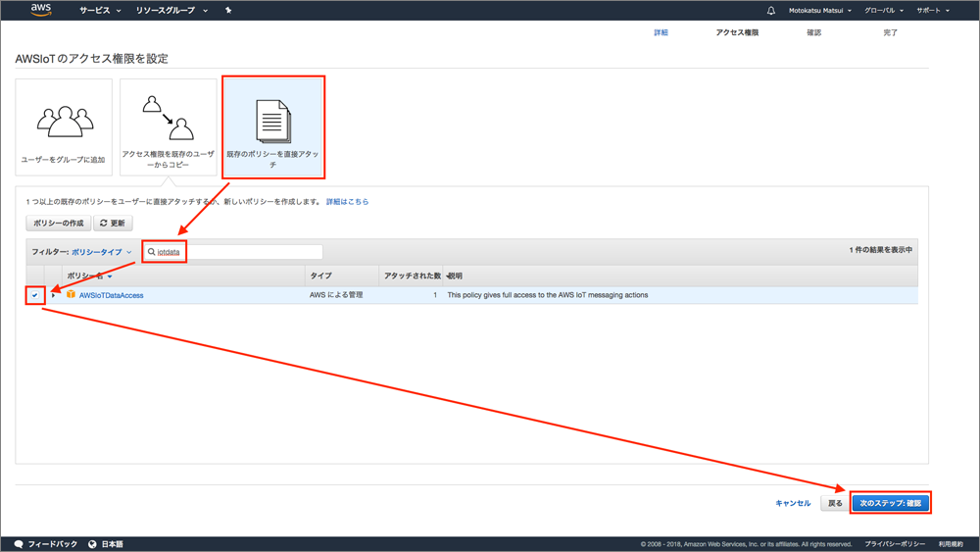
Task: Open the リソースグループ dropdown menu
Action: coord(171,11)
